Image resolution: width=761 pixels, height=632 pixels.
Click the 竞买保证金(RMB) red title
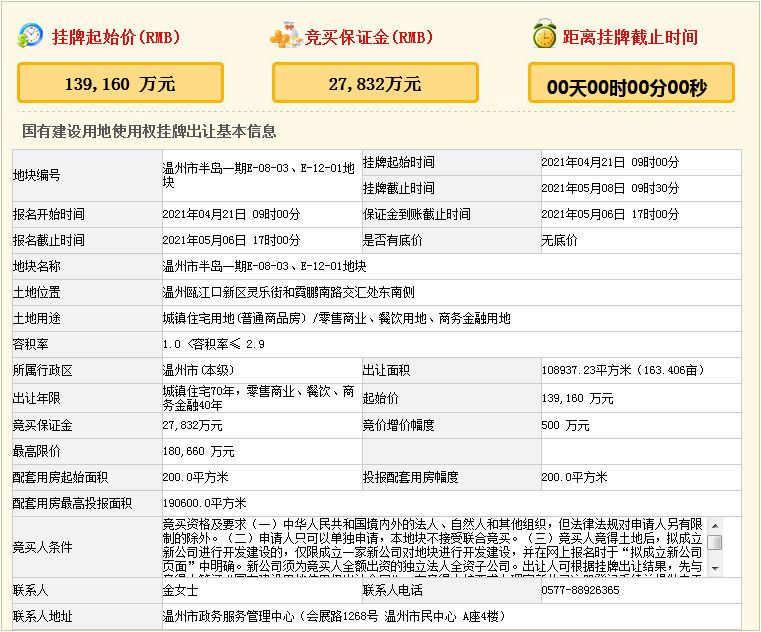pyautogui.click(x=369, y=37)
